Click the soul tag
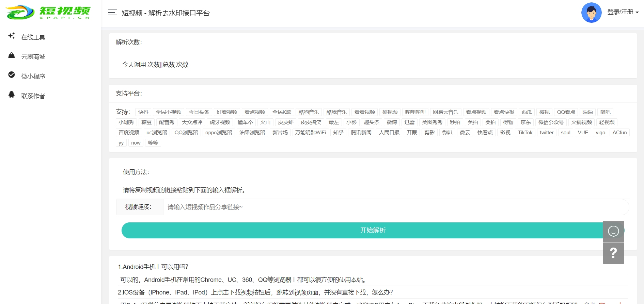 point(566,133)
